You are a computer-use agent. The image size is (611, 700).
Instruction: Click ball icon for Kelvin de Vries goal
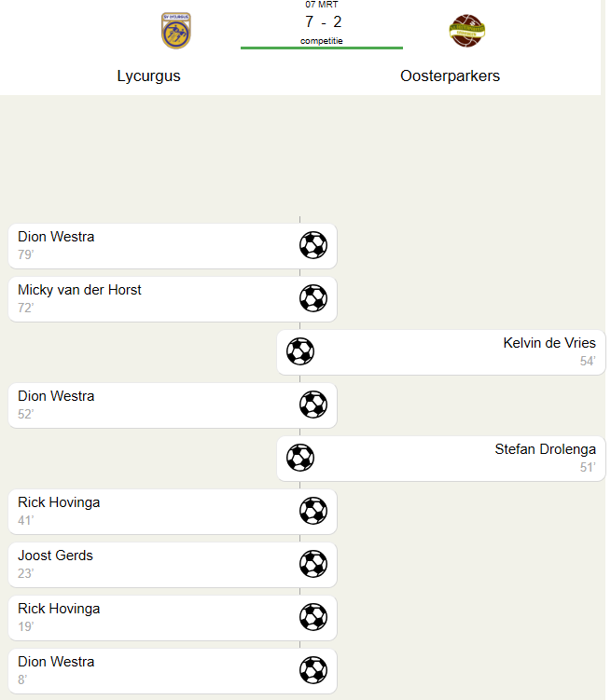[x=300, y=351]
